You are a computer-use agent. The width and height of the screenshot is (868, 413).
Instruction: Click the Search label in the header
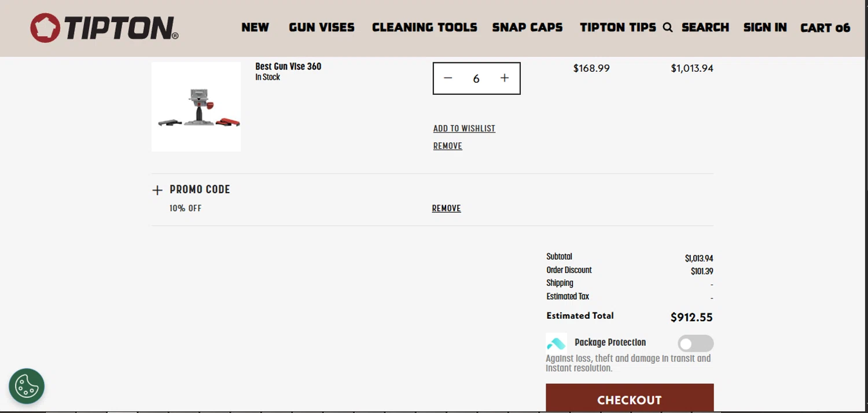tap(705, 27)
